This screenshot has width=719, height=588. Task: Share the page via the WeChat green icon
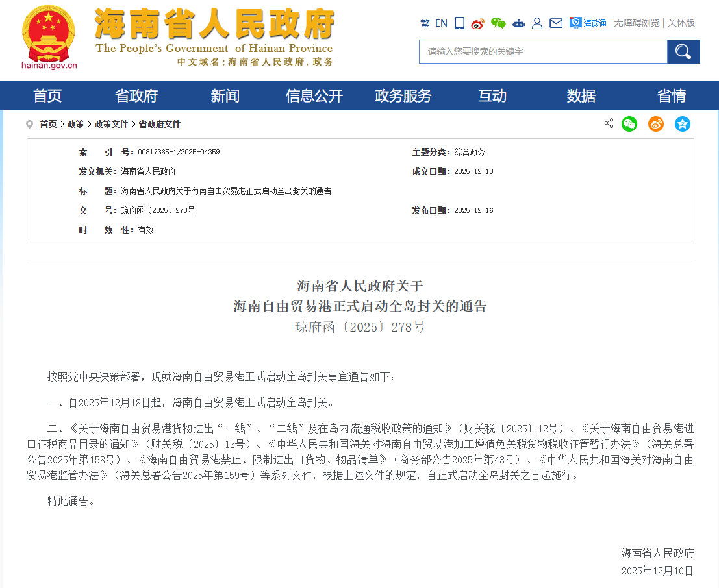coord(629,124)
